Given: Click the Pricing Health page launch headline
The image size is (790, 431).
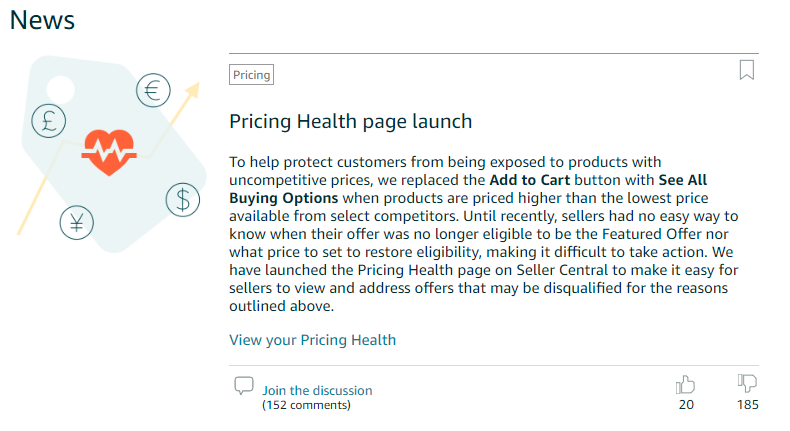Looking at the screenshot, I should pos(350,122).
